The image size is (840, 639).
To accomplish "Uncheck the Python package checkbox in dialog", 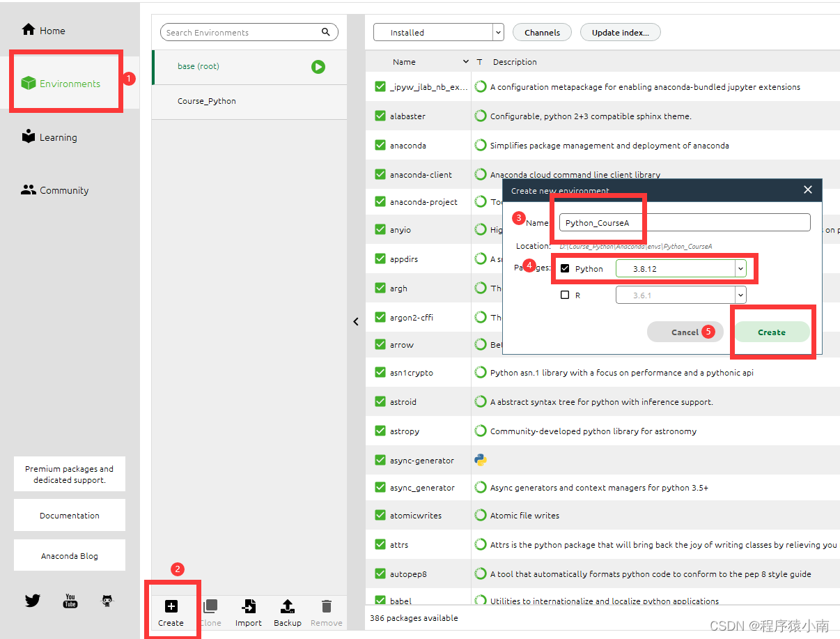I will point(565,268).
